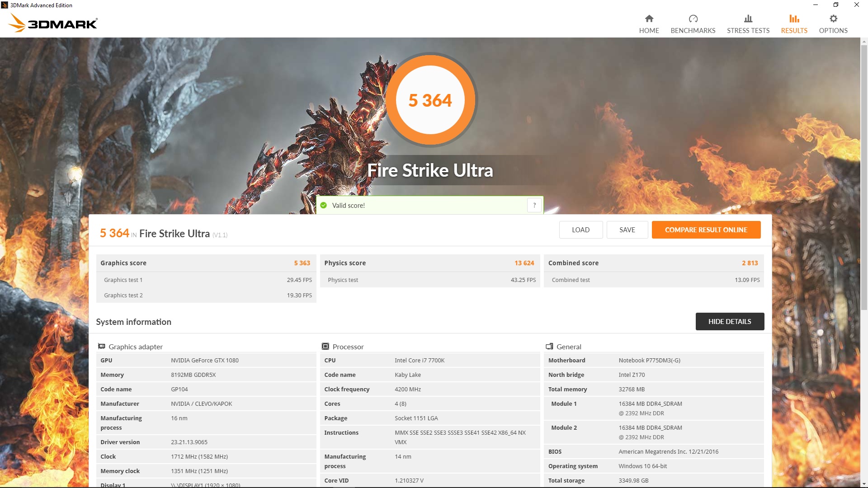Viewport: 868px width, 488px height.
Task: Click total memory value 32768 MB
Action: click(x=632, y=389)
